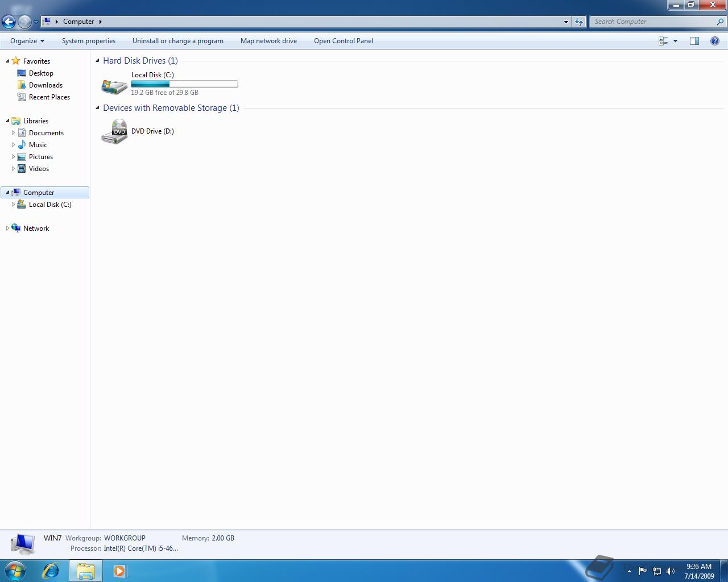The height and width of the screenshot is (582, 728).
Task: Open Downloads in Favorites
Action: [45, 85]
